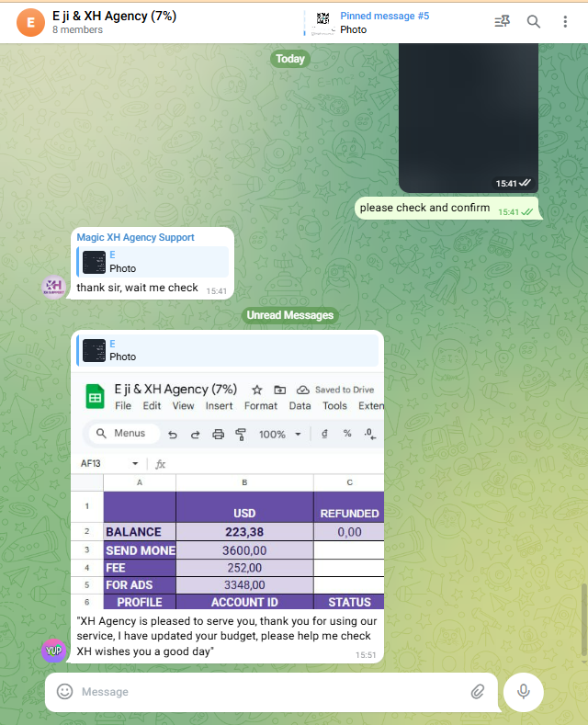Open group info via the chat title
The height and width of the screenshot is (725, 588).
[x=114, y=16]
